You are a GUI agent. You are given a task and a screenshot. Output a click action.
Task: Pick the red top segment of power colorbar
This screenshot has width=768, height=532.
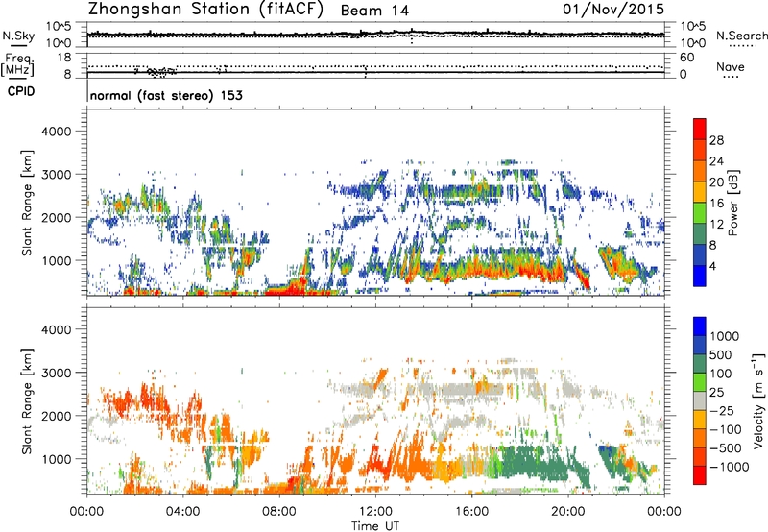tap(700, 130)
